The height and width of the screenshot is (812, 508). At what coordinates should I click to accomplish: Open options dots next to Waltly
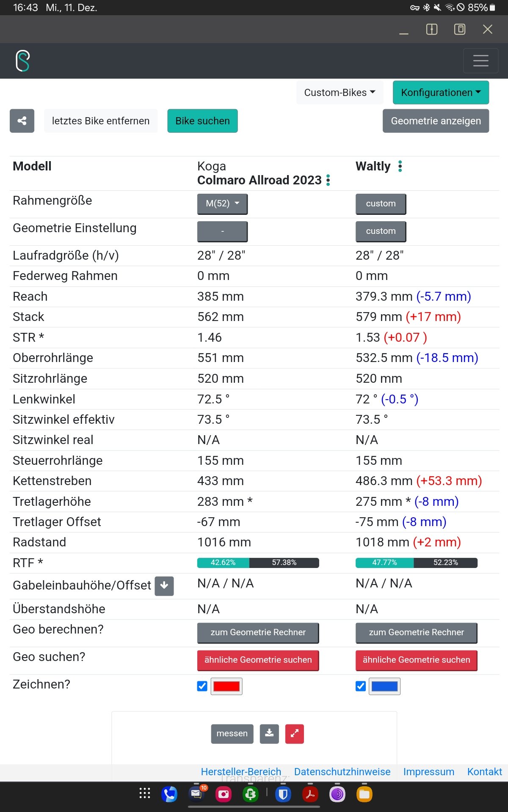400,167
